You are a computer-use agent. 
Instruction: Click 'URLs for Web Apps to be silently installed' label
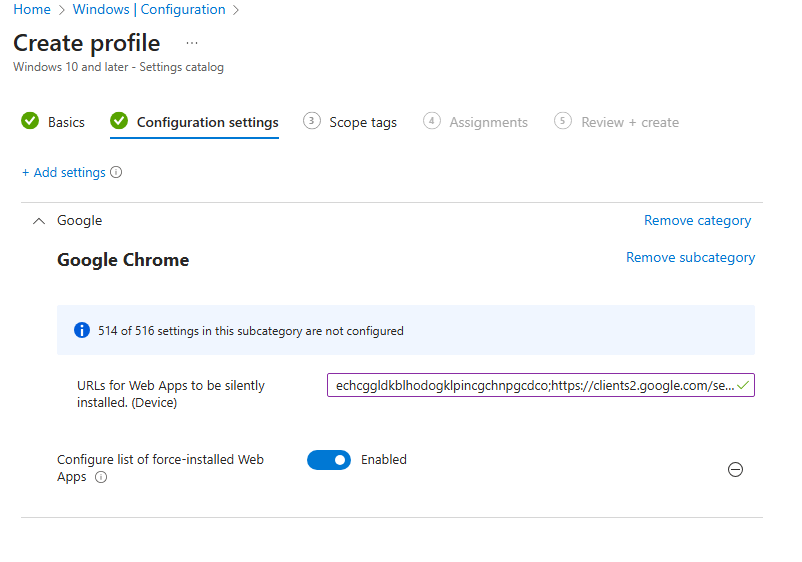click(x=171, y=394)
